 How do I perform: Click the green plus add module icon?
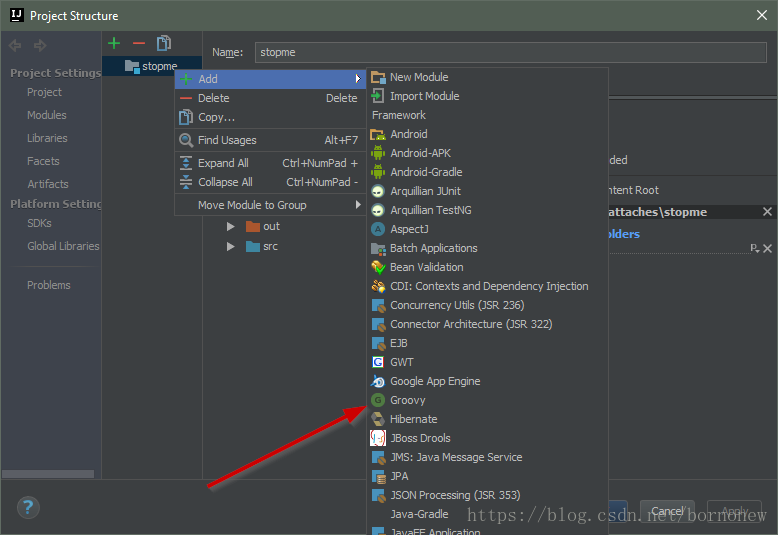pyautogui.click(x=114, y=44)
